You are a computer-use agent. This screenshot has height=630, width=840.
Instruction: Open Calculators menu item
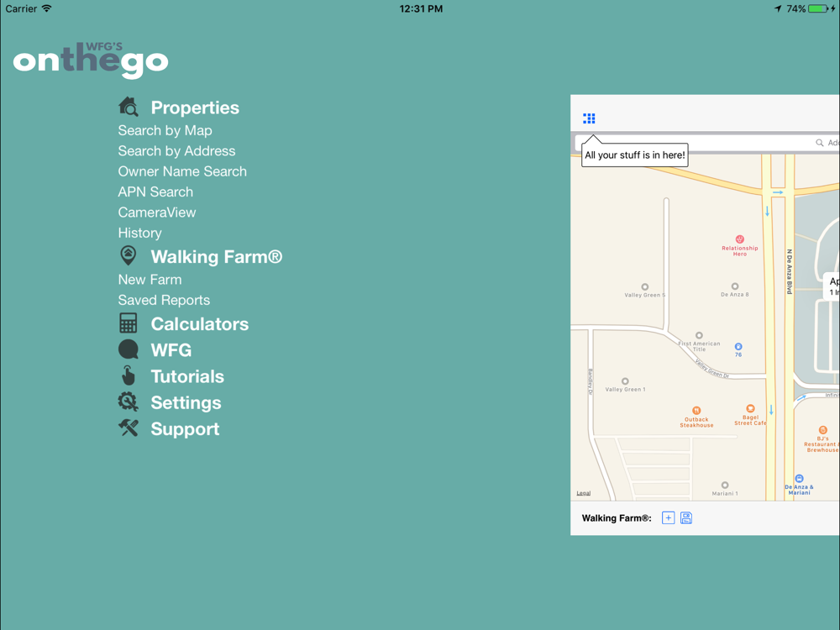200,324
